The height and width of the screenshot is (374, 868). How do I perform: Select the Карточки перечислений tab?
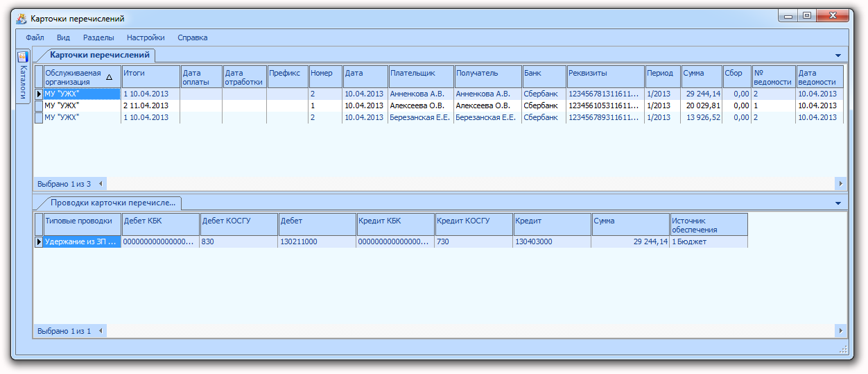(99, 55)
